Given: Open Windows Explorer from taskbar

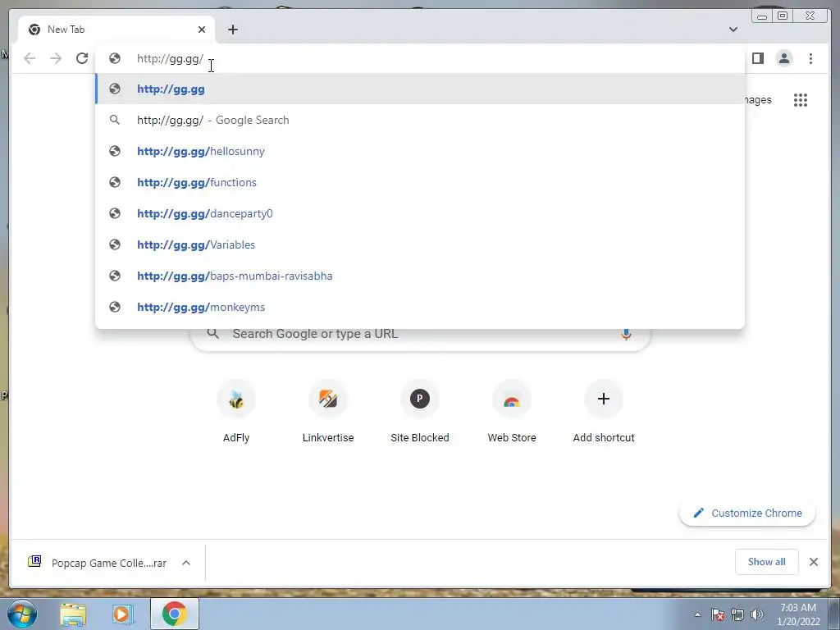Looking at the screenshot, I should coord(73,614).
